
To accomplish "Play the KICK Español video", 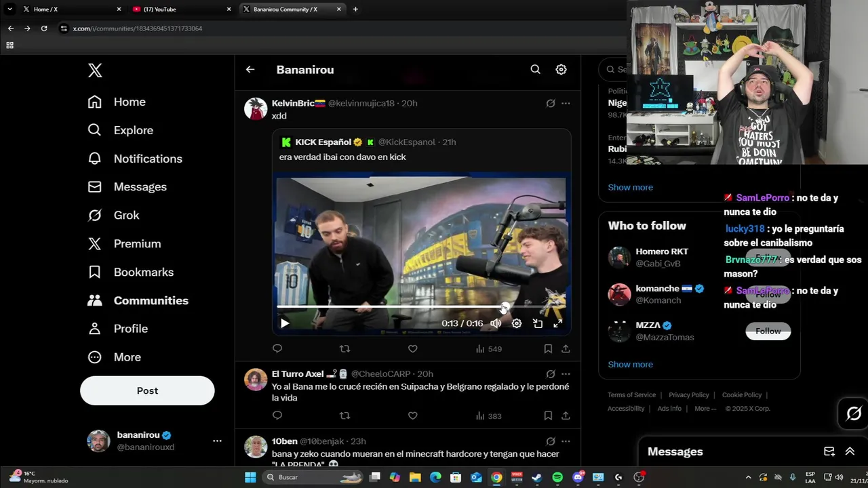I will click(285, 323).
